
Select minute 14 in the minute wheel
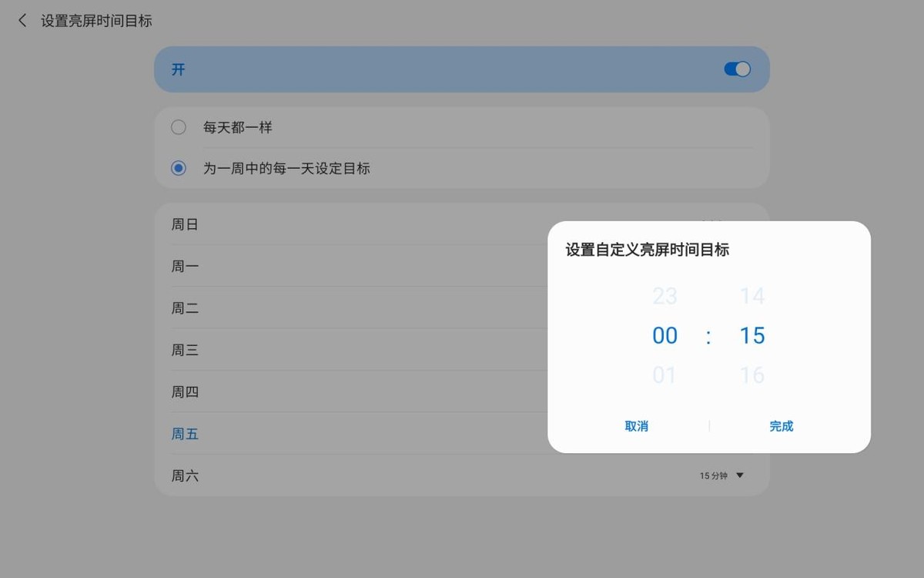pos(752,296)
